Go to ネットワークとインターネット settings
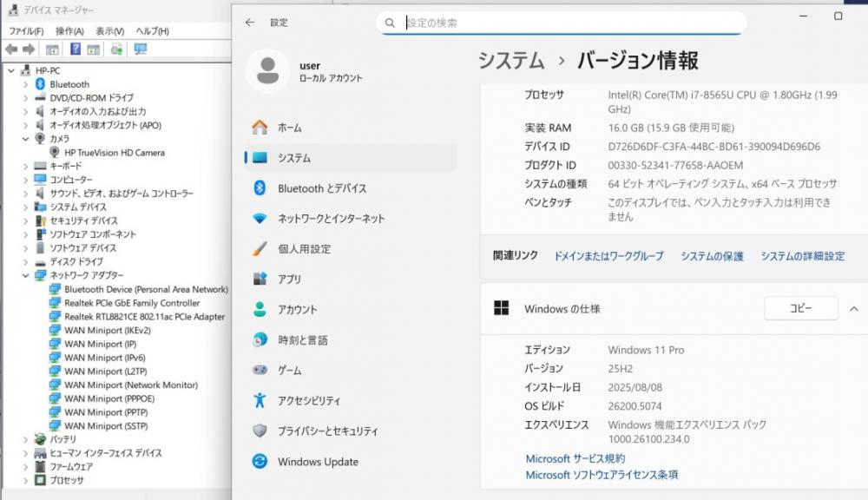Screen dimensions: 868x500 click(330, 219)
